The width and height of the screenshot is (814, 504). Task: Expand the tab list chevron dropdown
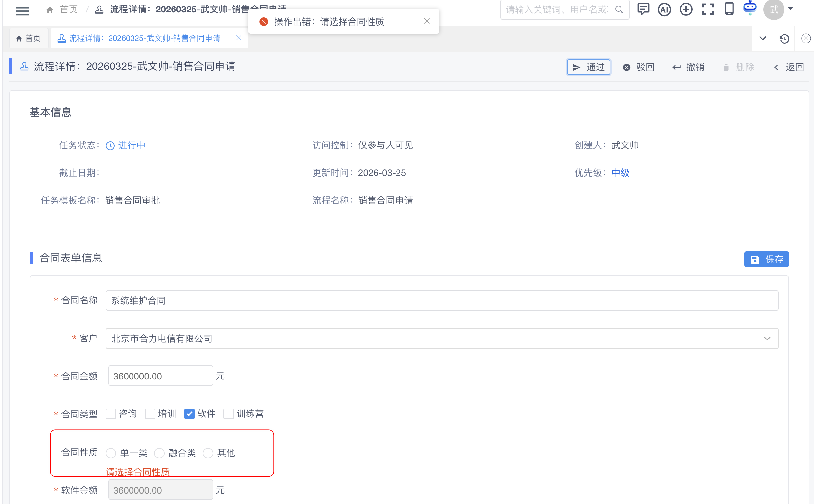click(763, 39)
